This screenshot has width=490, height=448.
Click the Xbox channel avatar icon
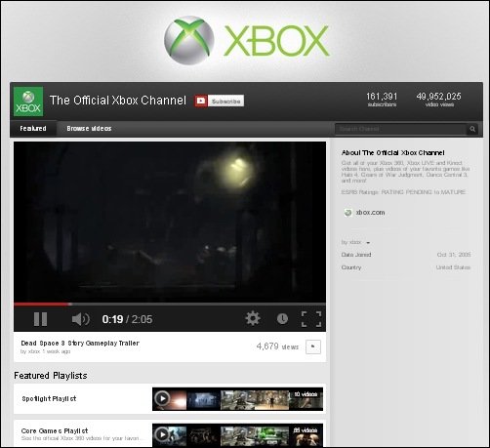point(28,102)
